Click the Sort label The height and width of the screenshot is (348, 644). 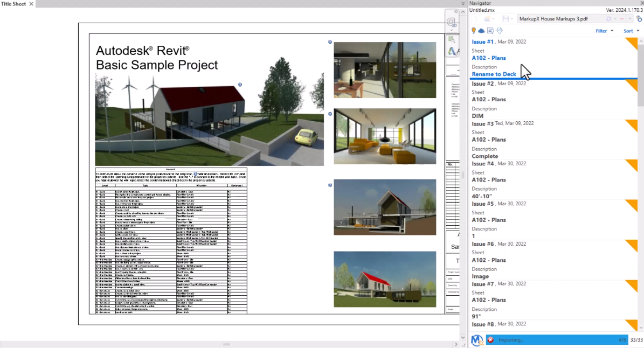pos(628,31)
